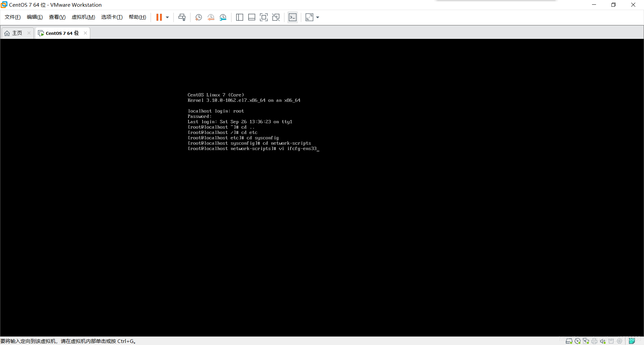Open the snapshot manager

223,17
